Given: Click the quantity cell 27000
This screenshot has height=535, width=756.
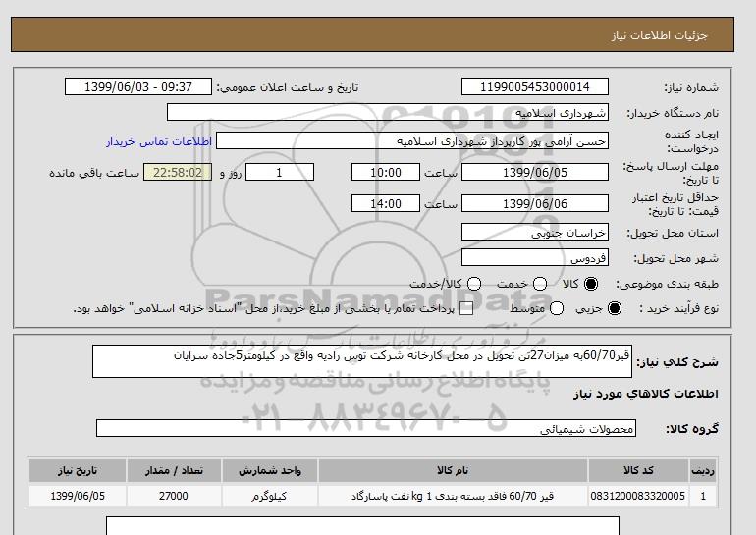Looking at the screenshot, I should coord(174,496).
